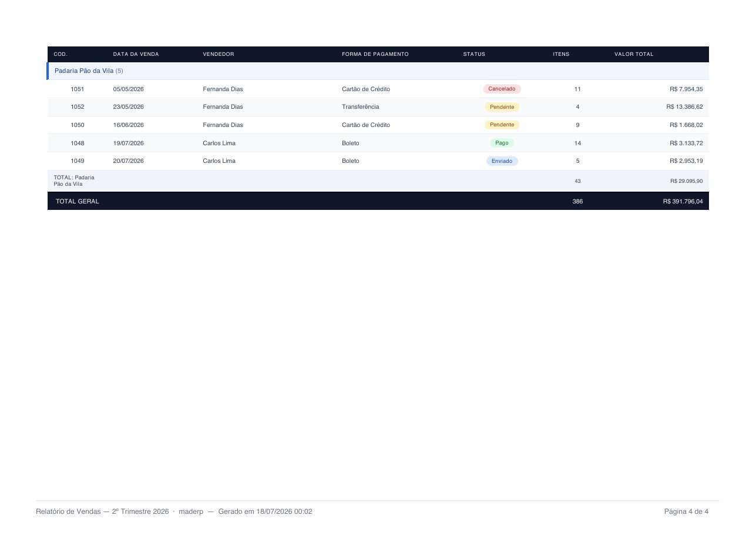Click the Enviado status badge
The image size is (756, 535).
[x=502, y=161]
